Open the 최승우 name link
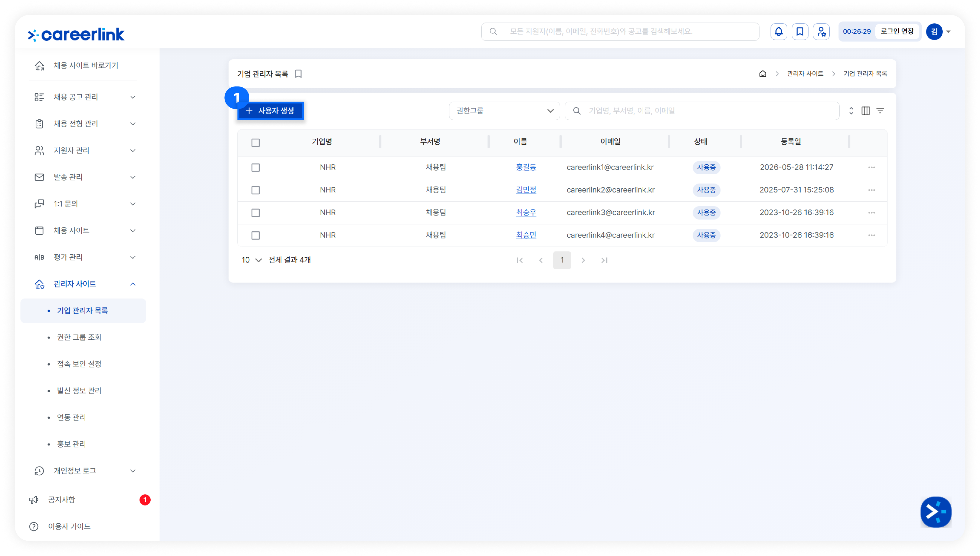Viewport: 980px width, 556px height. pyautogui.click(x=526, y=213)
